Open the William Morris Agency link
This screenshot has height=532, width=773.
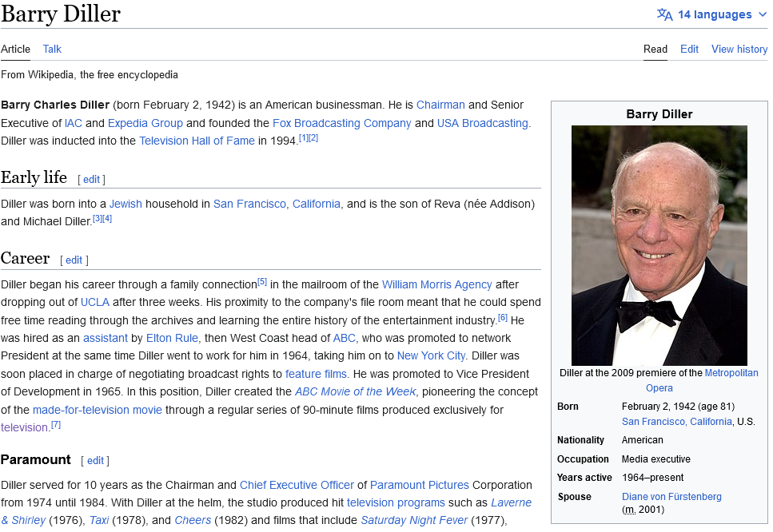tap(436, 284)
